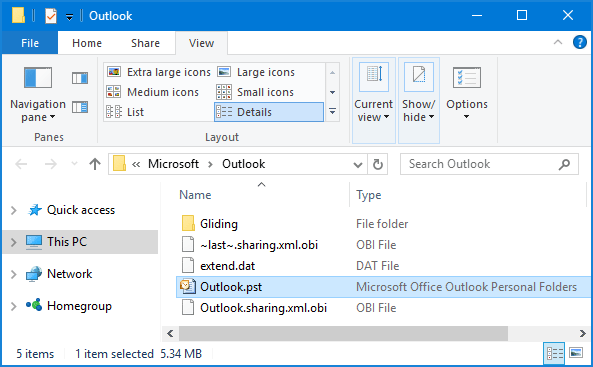Select Extra large icons layout

[159, 72]
